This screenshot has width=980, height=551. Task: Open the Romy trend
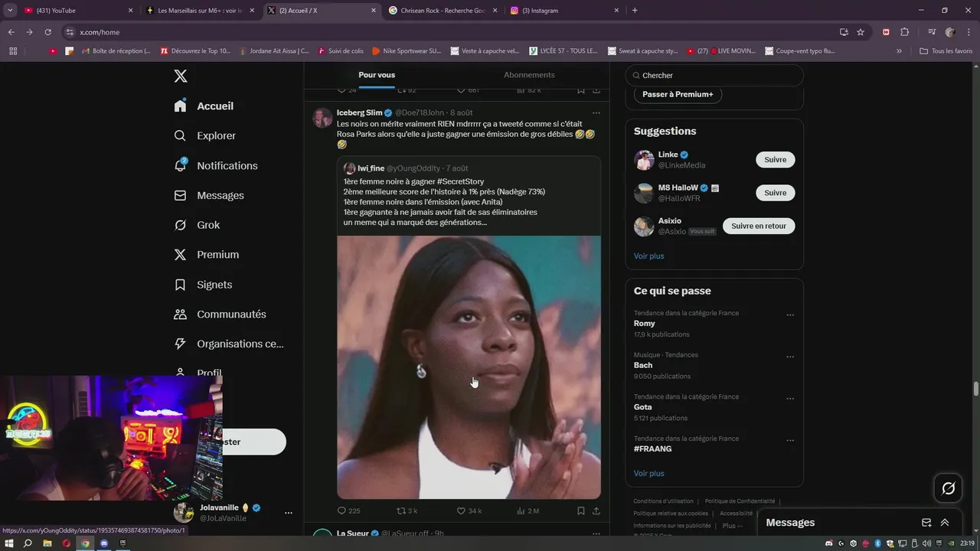pyautogui.click(x=644, y=323)
